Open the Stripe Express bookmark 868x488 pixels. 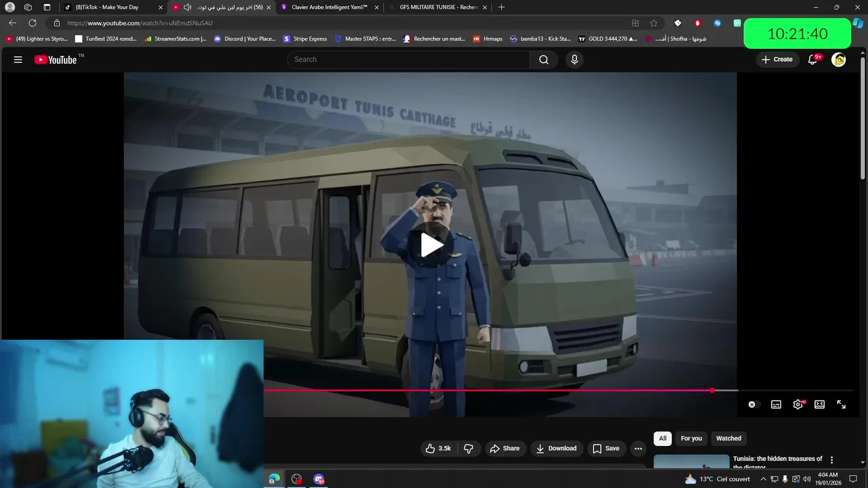(x=305, y=39)
